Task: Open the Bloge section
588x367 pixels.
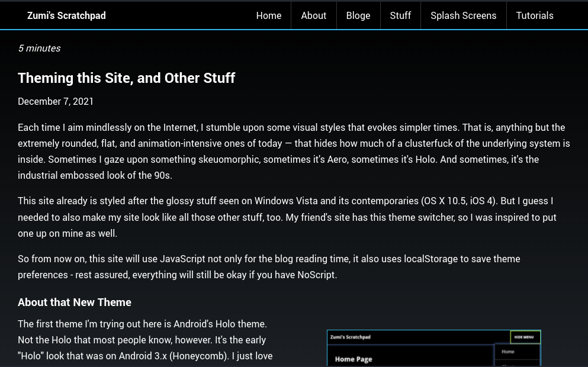Action: (x=358, y=15)
